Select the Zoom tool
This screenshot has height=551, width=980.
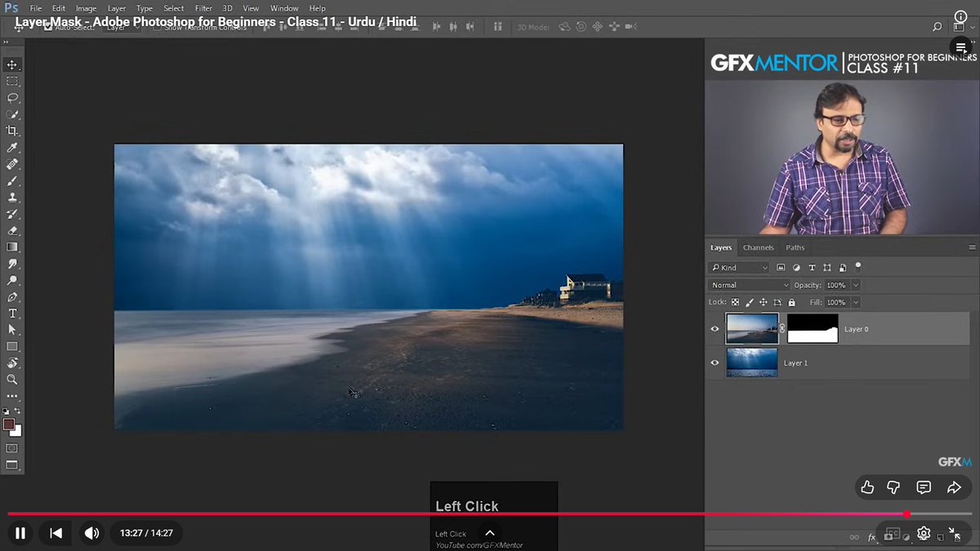12,380
